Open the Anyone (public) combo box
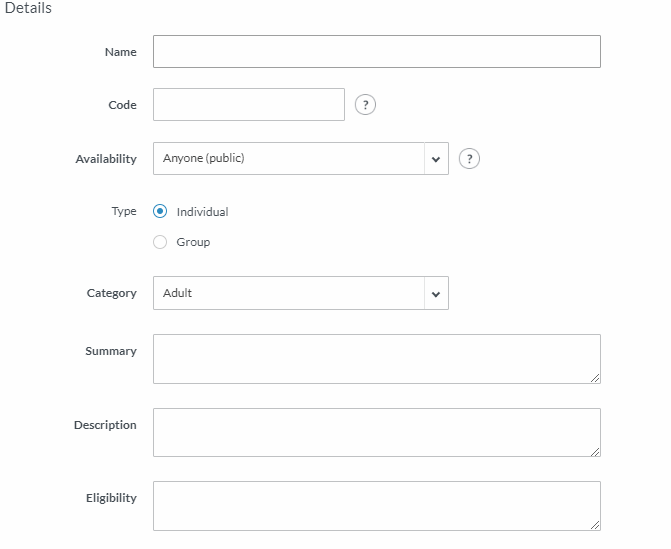The height and width of the screenshot is (549, 671). pyautogui.click(x=301, y=159)
